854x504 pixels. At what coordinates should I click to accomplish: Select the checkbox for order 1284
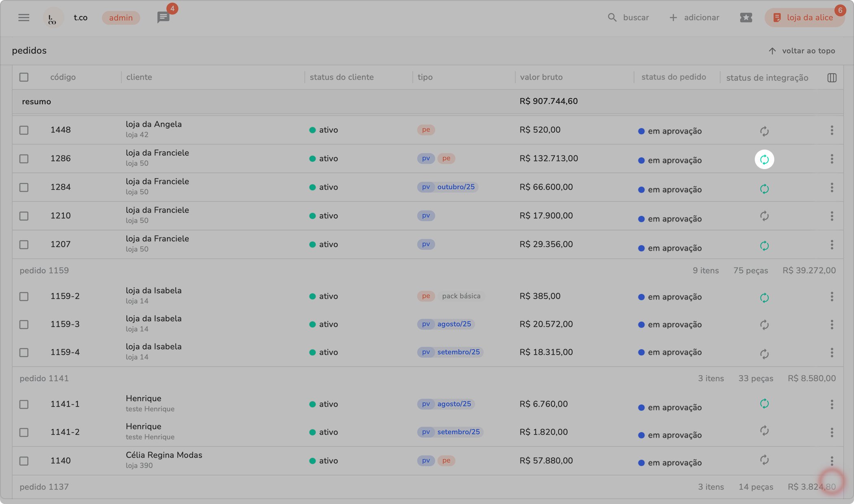(24, 187)
